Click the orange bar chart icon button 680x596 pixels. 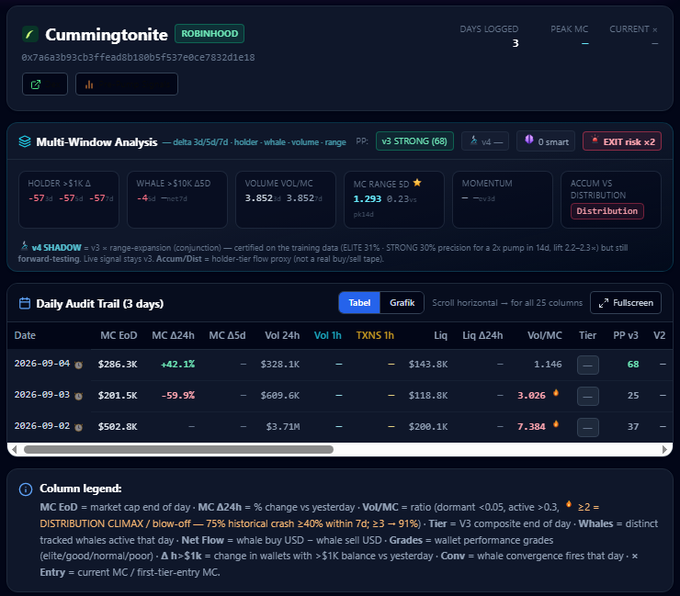tap(126, 84)
